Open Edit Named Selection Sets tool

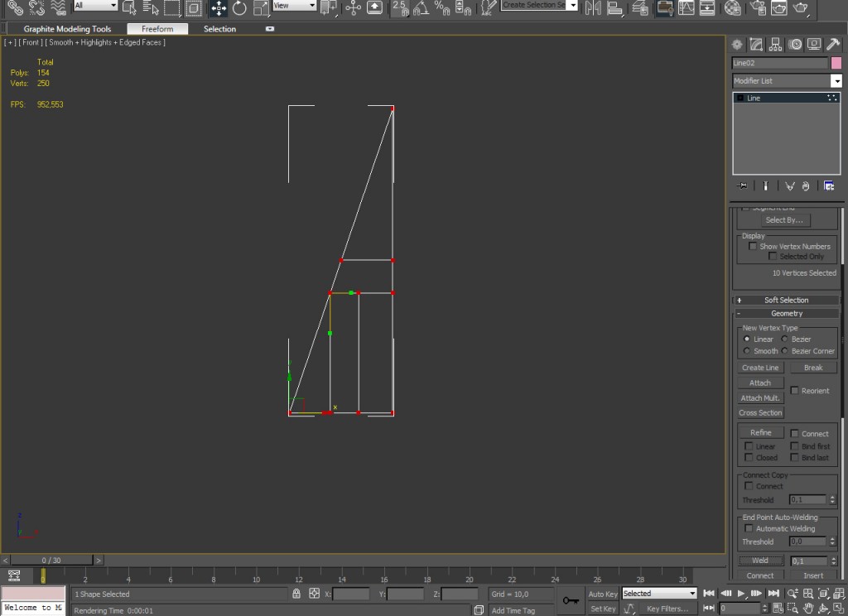489,7
